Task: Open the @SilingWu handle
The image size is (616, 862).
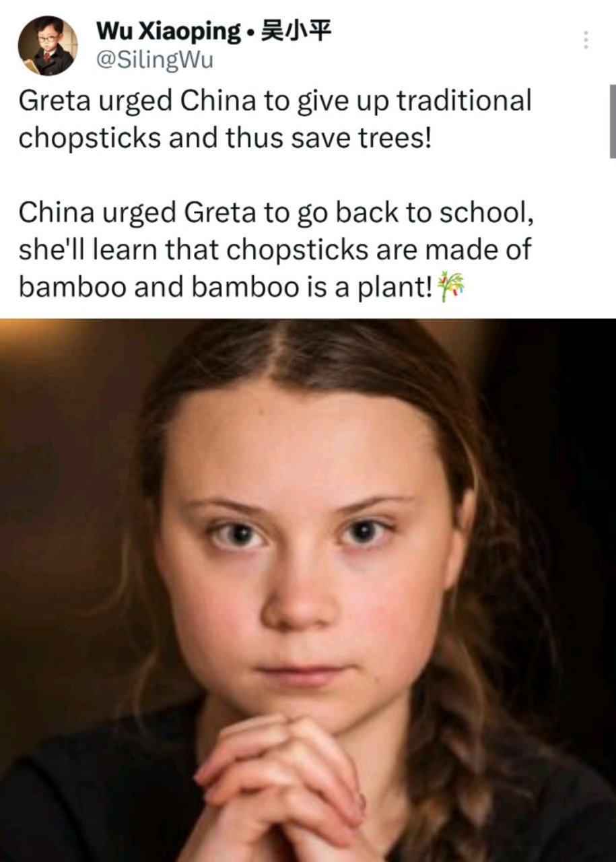Action: [155, 61]
